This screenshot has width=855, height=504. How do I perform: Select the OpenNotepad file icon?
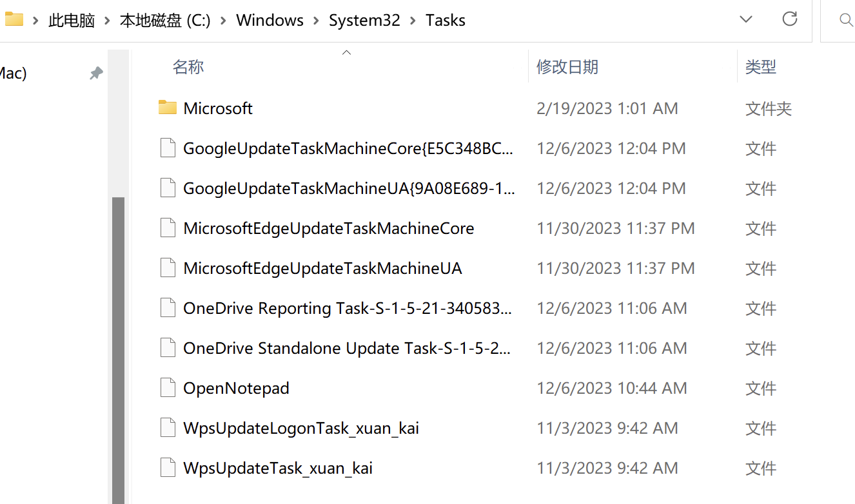[x=168, y=388]
